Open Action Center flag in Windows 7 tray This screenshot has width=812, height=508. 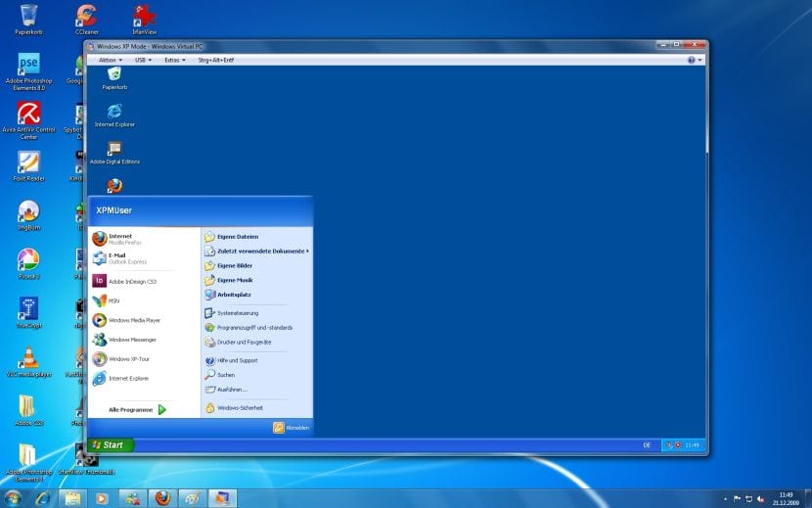pos(738,498)
